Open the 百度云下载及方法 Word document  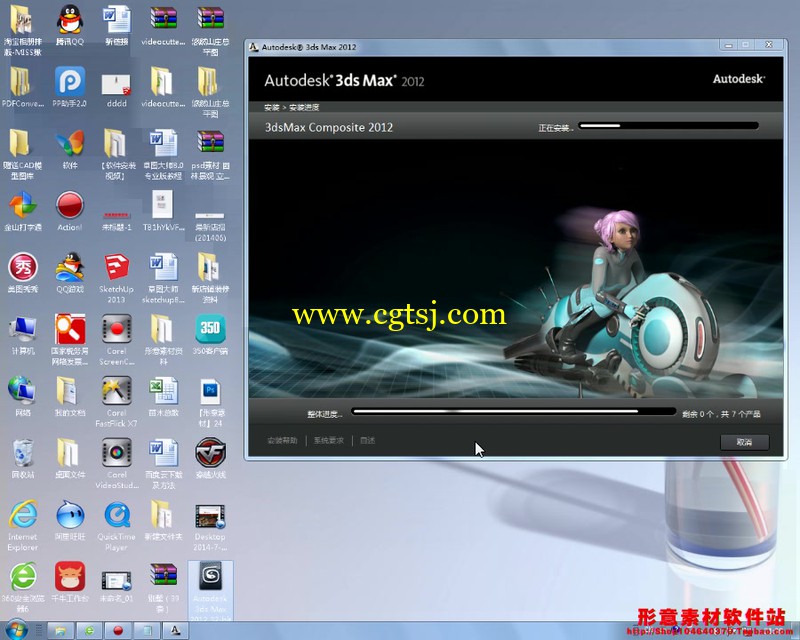click(163, 463)
